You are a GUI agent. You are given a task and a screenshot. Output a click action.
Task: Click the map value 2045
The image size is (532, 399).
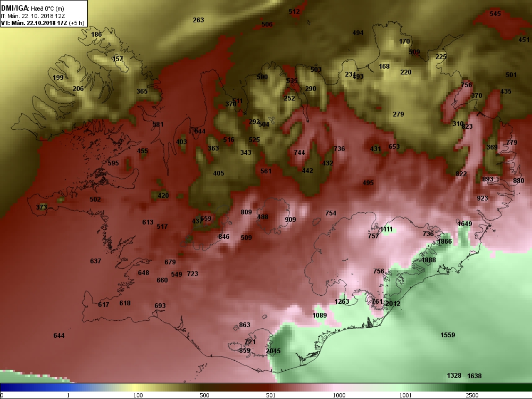click(273, 351)
